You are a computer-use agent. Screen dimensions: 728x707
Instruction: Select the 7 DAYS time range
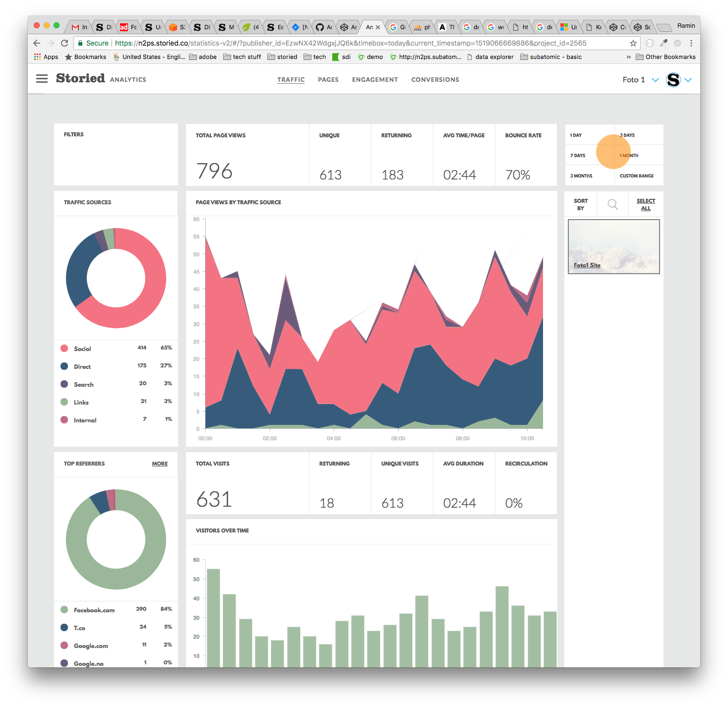(x=578, y=156)
